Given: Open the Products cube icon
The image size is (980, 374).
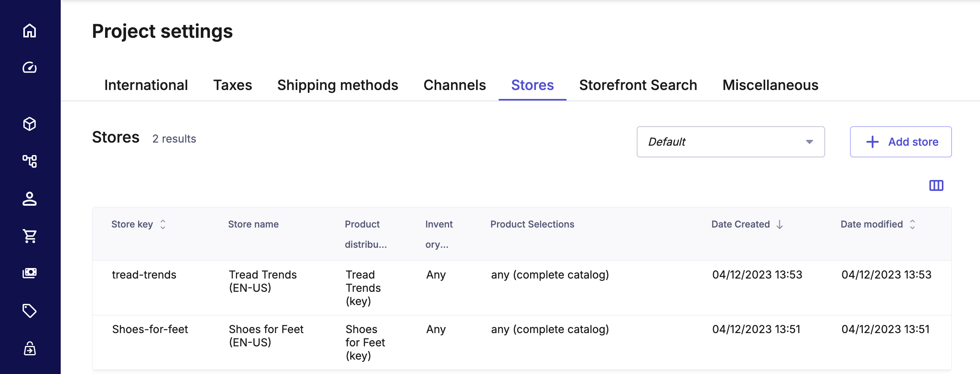Looking at the screenshot, I should (30, 124).
